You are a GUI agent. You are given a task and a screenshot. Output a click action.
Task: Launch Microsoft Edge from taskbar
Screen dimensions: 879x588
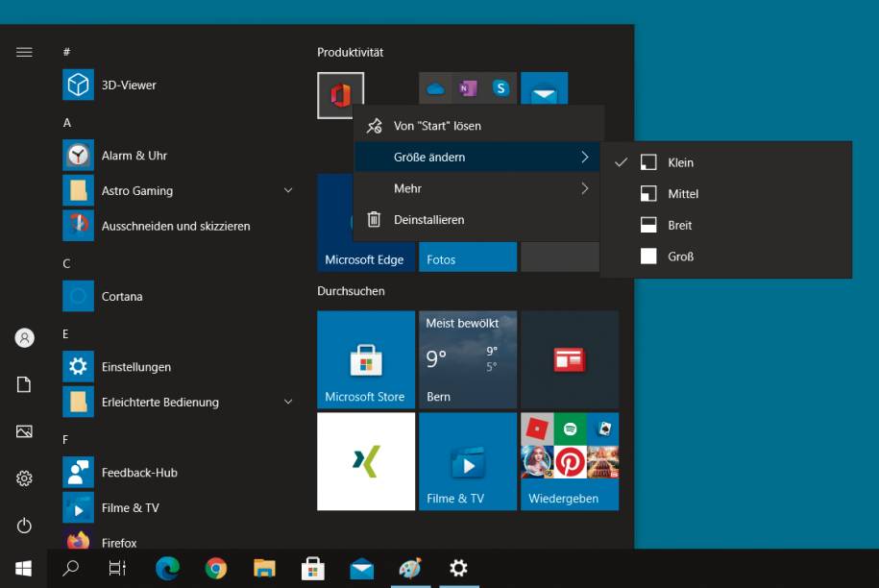167,569
